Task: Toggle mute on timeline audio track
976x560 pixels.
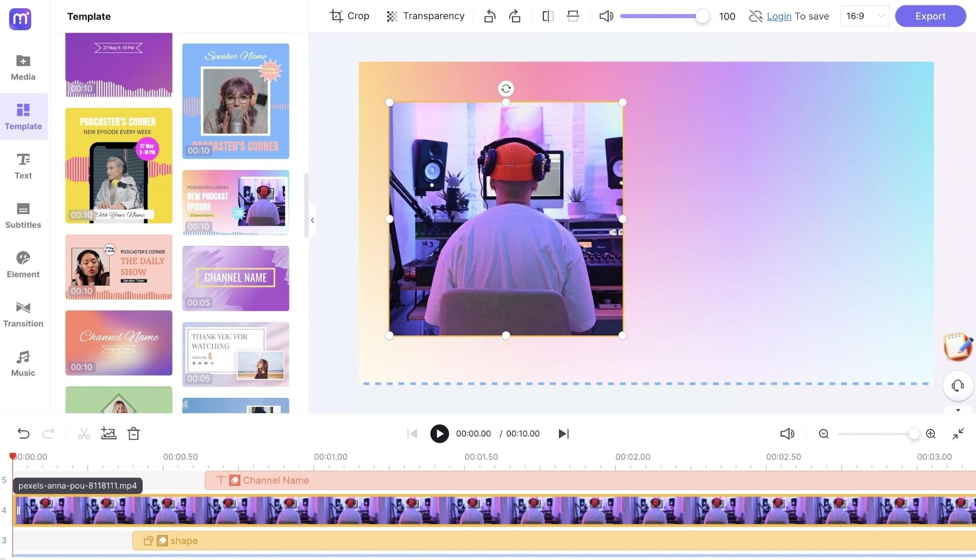Action: click(788, 434)
